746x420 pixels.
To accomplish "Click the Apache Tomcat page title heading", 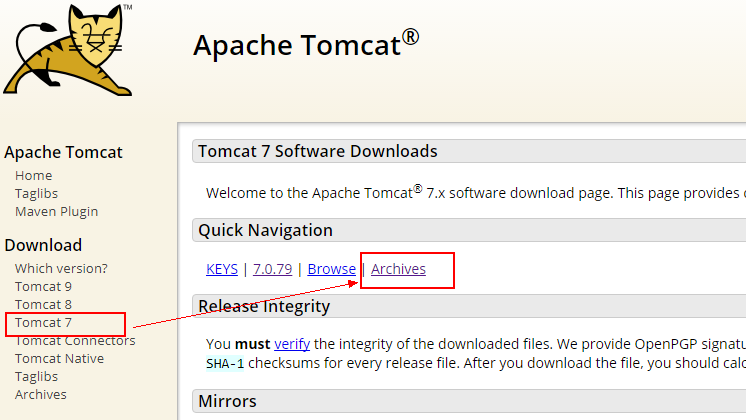I will point(306,45).
